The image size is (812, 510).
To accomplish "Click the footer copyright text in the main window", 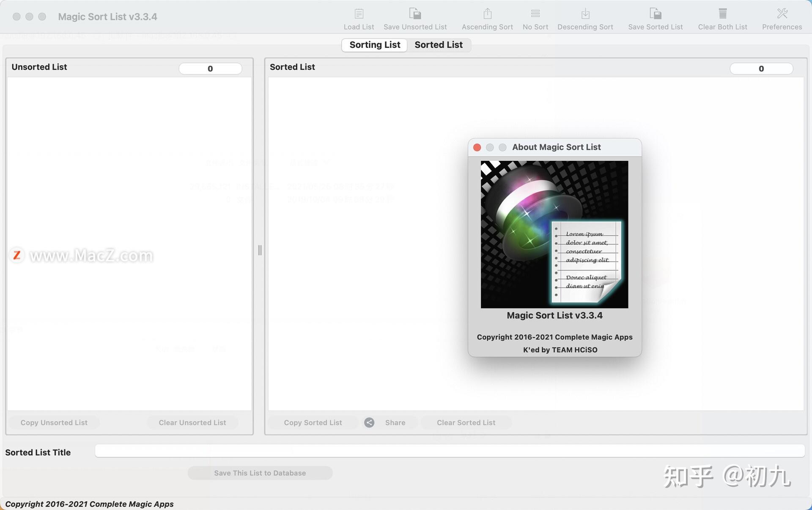I will [x=89, y=504].
